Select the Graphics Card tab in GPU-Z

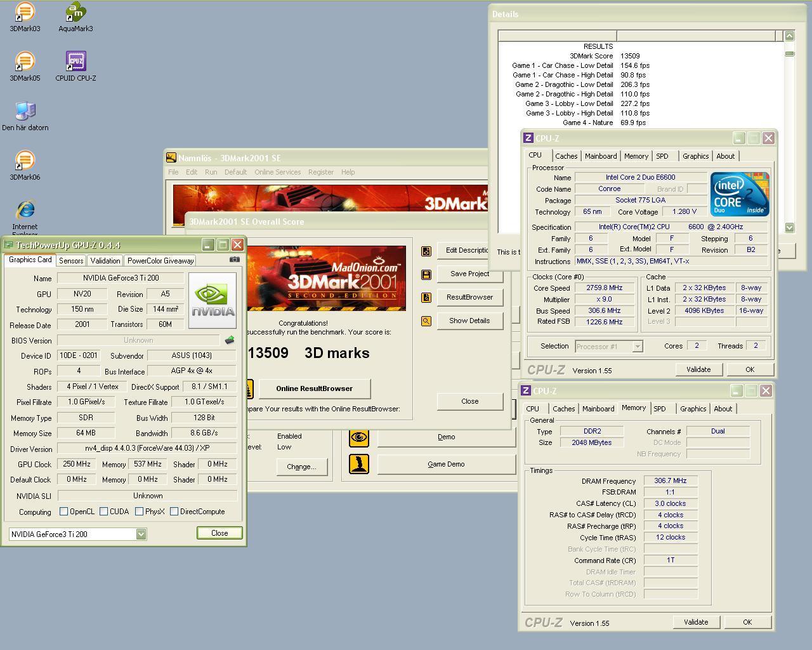tap(30, 260)
